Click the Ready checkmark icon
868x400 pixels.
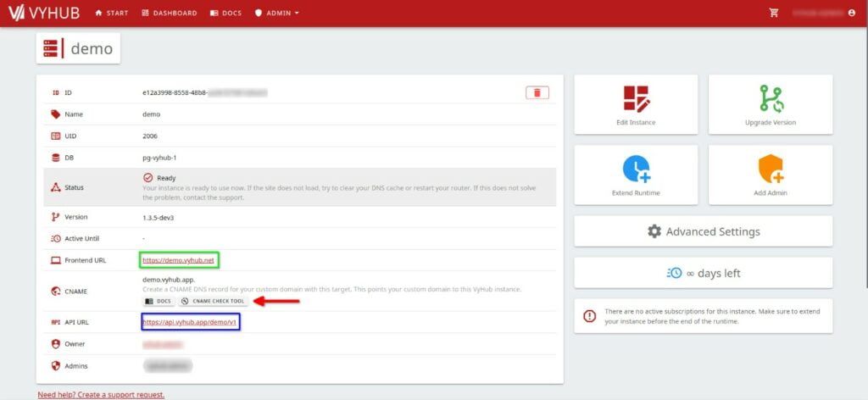tap(147, 178)
